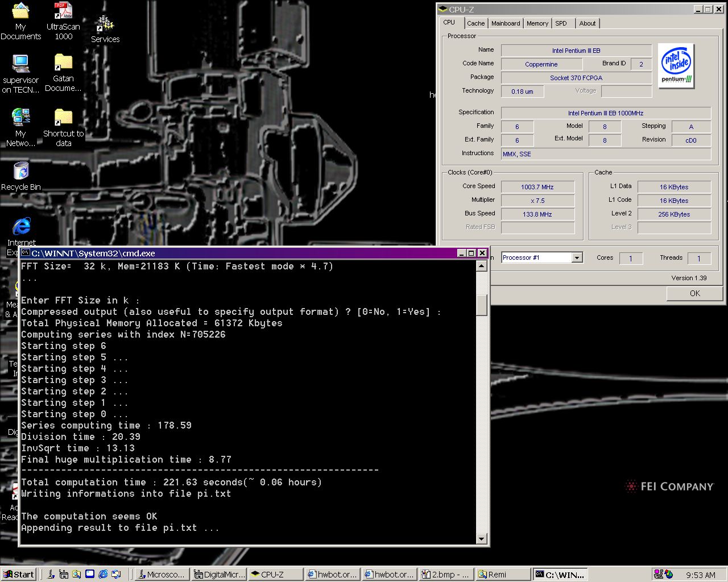728x582 pixels.
Task: Click second quick launch icon in taskbar
Action: pyautogui.click(x=64, y=575)
